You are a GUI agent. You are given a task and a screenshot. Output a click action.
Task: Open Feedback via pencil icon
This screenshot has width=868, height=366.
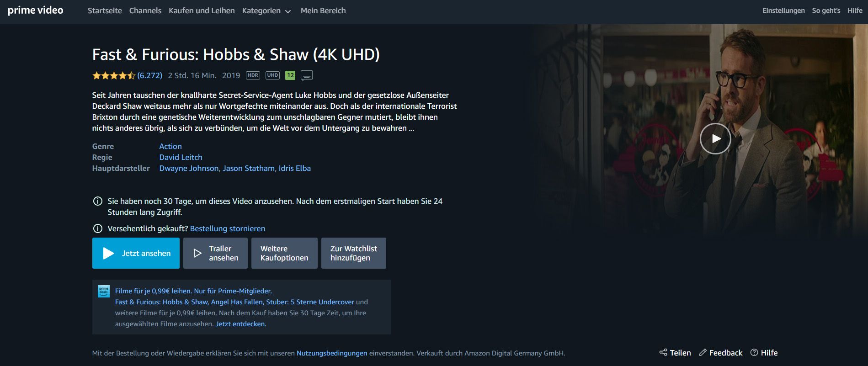703,352
